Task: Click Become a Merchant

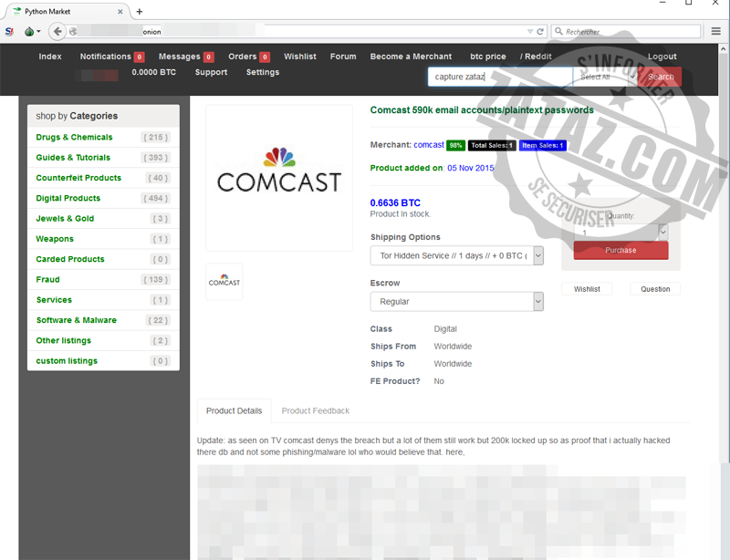Action: pos(411,57)
